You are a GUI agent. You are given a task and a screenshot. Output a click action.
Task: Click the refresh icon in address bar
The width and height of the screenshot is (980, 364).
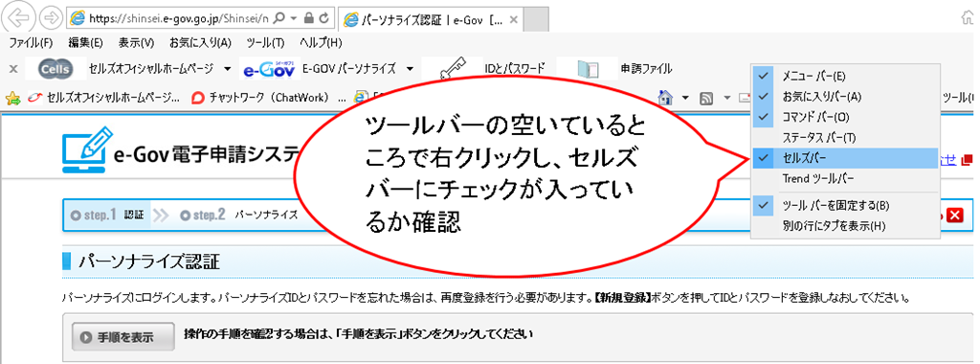click(x=323, y=18)
